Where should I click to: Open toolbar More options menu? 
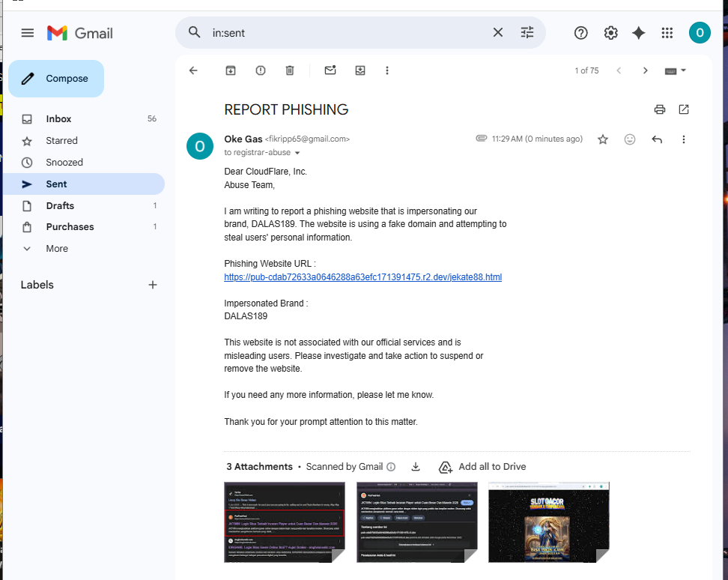click(387, 70)
